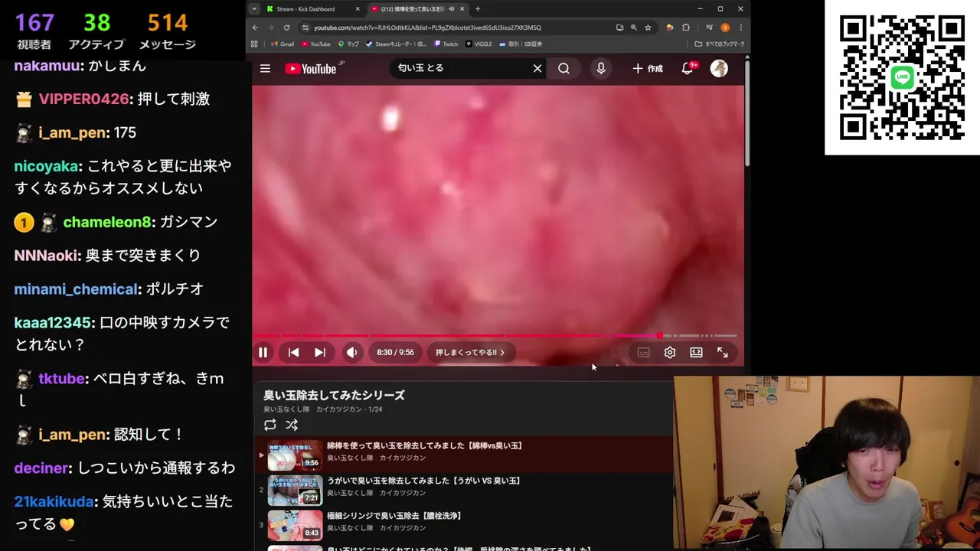Click YouTube page vertical scrollbar

(x=747, y=115)
